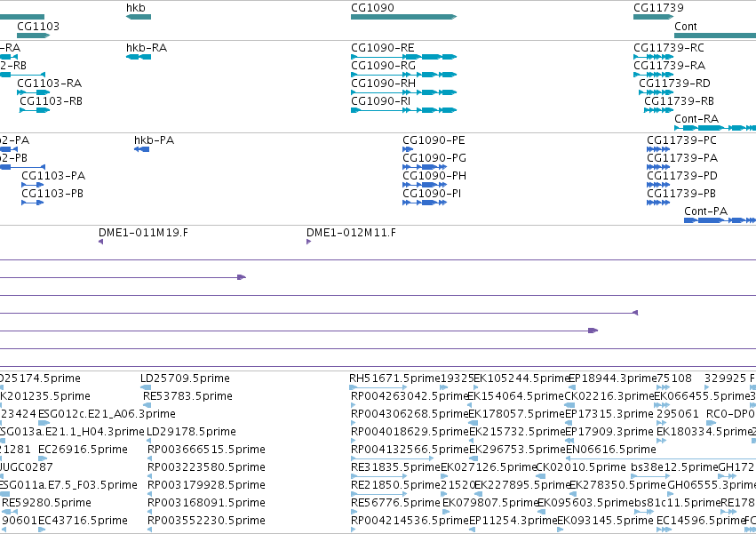Image resolution: width=756 pixels, height=534 pixels.
Task: Select the CG11739-PD protein label
Action: point(682,176)
